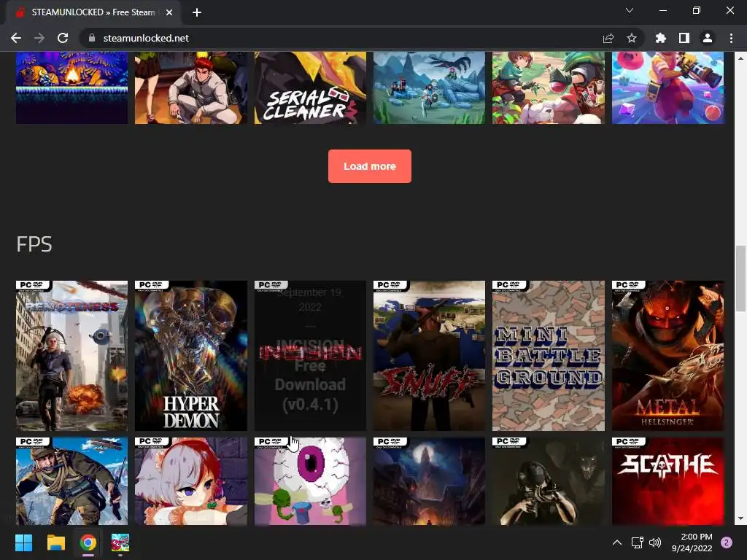Open the Serial Cleaners game thumbnail
Viewport: 747px width, 560px height.
click(x=310, y=87)
